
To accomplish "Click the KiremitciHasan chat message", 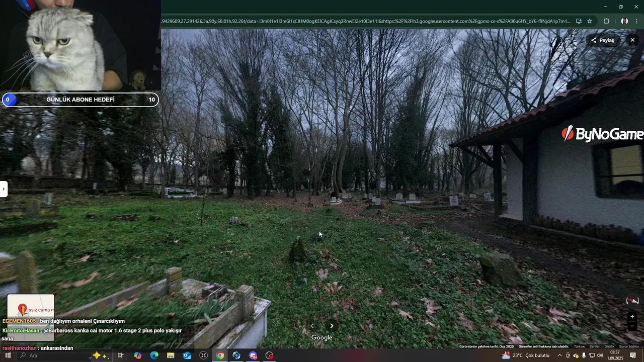I will click(92, 334).
